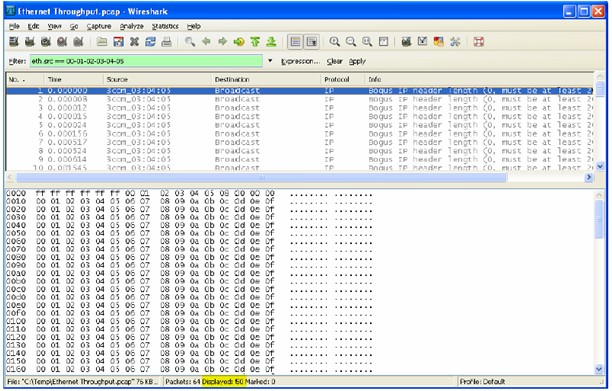Stop the running capture icon
Screen dimensions: 612x391
tap(62, 42)
